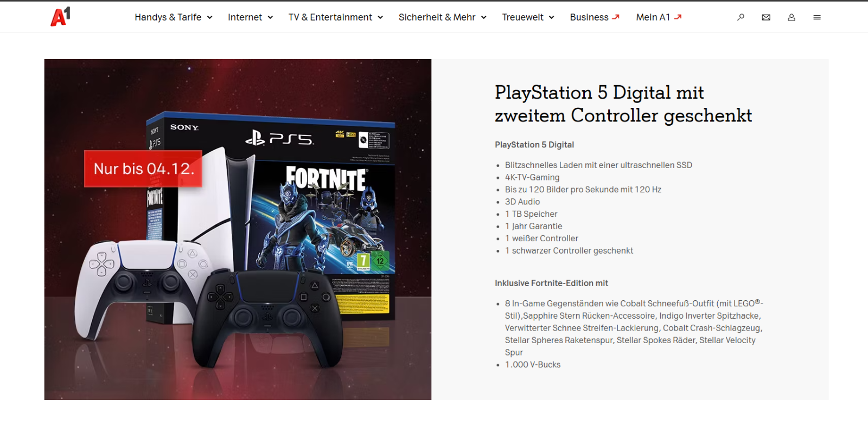Click the red 'Nur bis 04.12.' badge
Image resolution: width=868 pixels, height=426 pixels.
pos(143,169)
